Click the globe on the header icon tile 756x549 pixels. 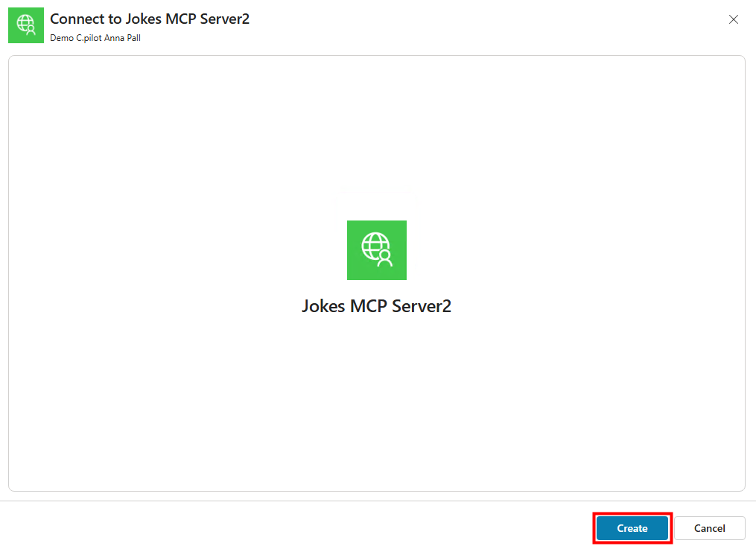click(x=25, y=23)
